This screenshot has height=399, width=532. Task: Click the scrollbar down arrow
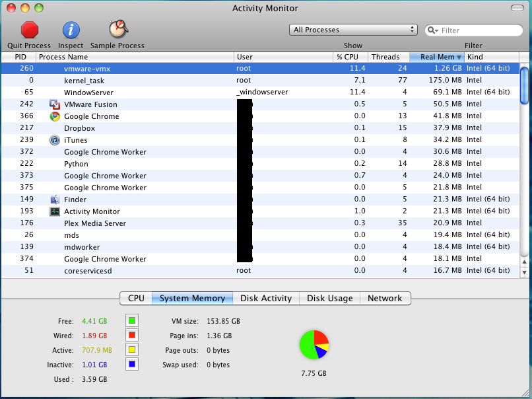coord(525,272)
